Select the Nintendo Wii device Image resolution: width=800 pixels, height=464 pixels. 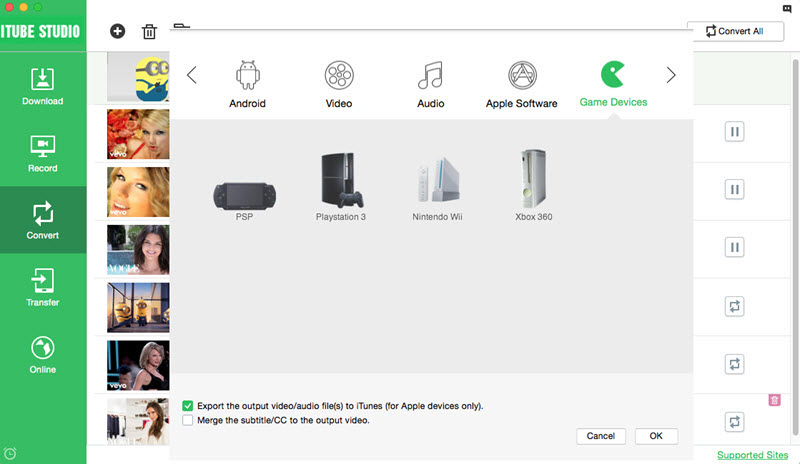point(437,189)
